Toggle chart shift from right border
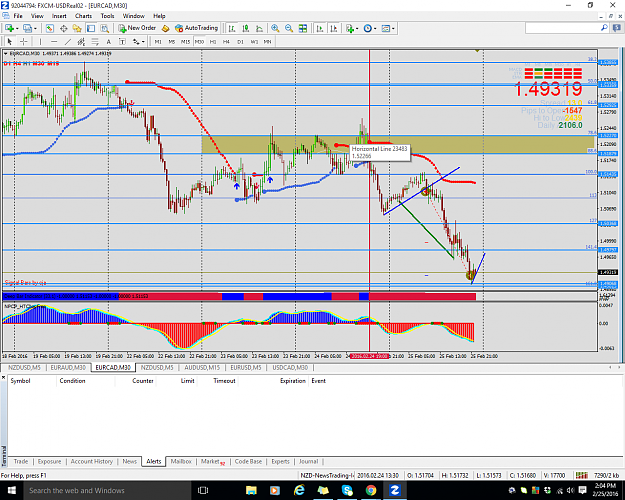Image resolution: width=625 pixels, height=500 pixels. pyautogui.click(x=334, y=28)
